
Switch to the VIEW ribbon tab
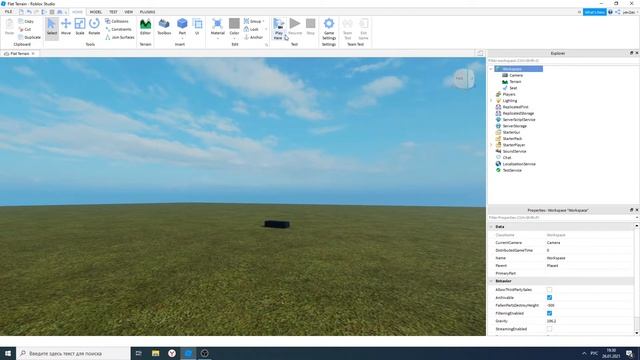pos(129,12)
